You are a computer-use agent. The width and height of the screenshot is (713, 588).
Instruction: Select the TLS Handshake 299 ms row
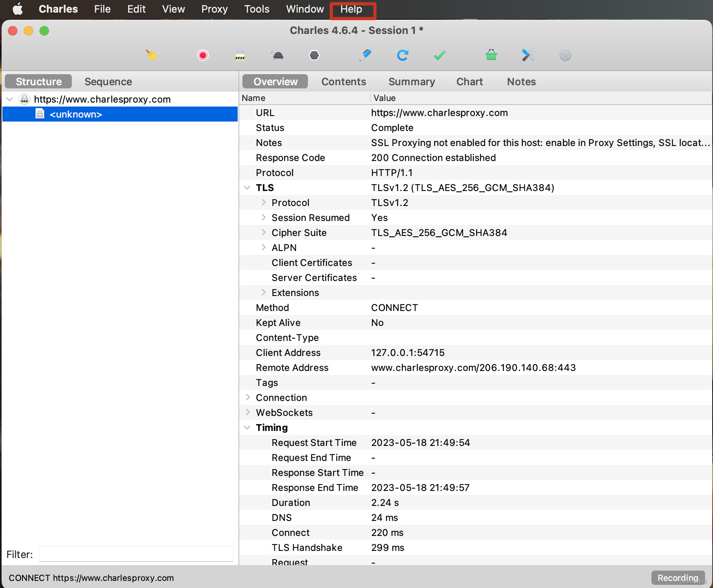[476, 547]
